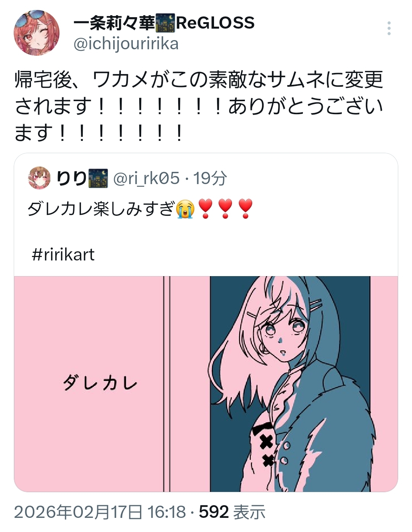Click the last red heart exclamation emoji

pyautogui.click(x=245, y=209)
